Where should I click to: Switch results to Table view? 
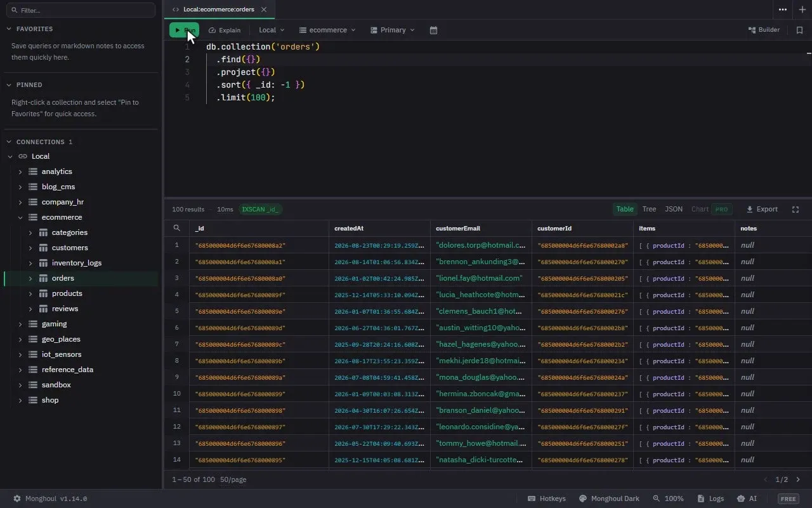[625, 210]
